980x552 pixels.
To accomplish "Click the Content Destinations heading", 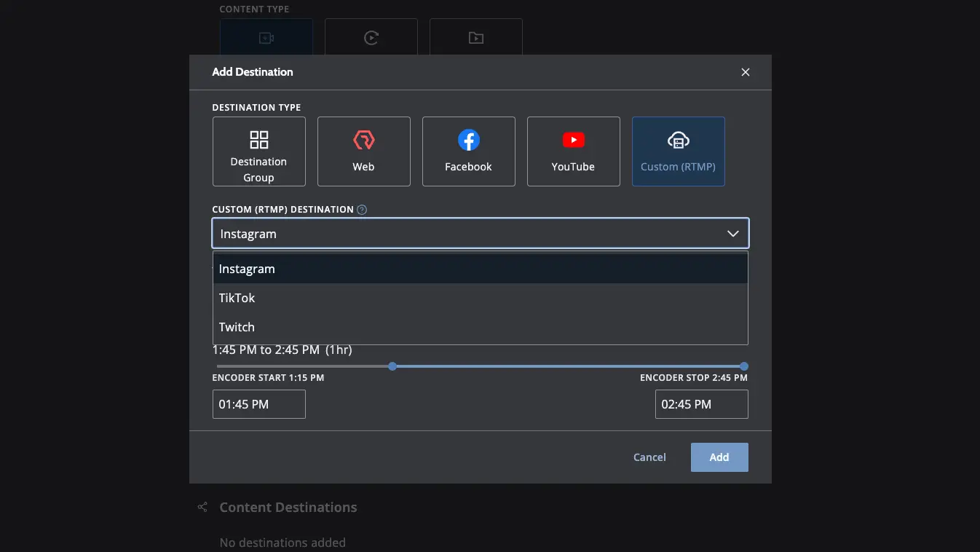I will [x=288, y=507].
